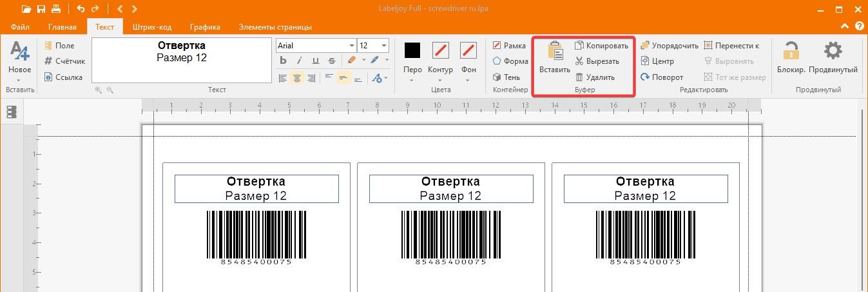Print using the printer icon
The image size is (868, 292).
coord(56,9)
